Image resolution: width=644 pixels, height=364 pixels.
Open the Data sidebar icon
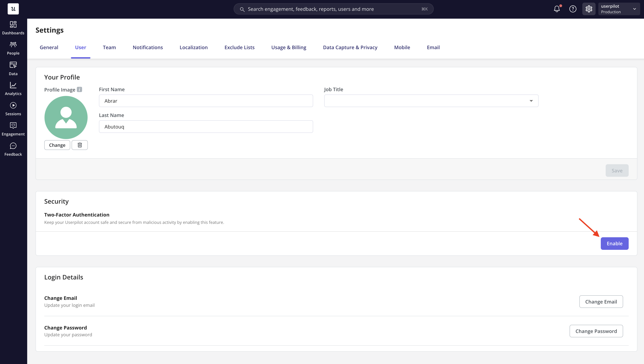13,68
